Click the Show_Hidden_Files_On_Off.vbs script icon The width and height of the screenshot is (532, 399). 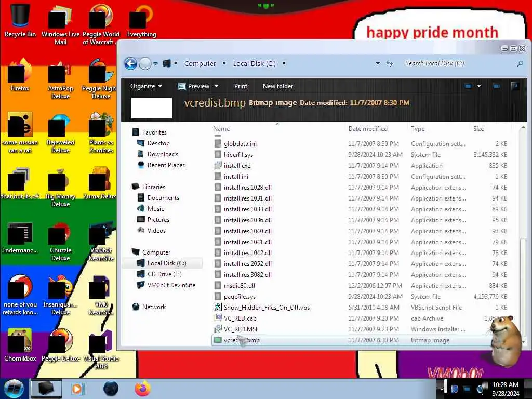[x=218, y=308]
